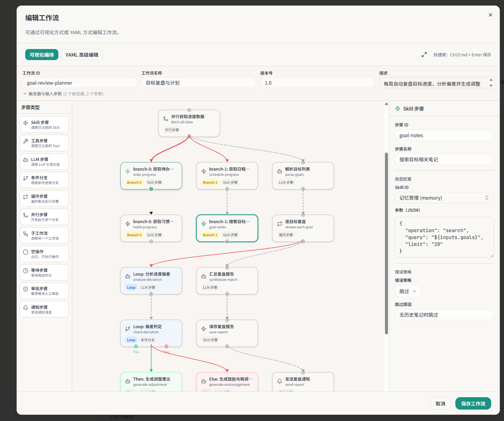Click the branch icon on check-deviation node
Image resolution: width=504 pixels, height=421 pixels.
click(128, 329)
